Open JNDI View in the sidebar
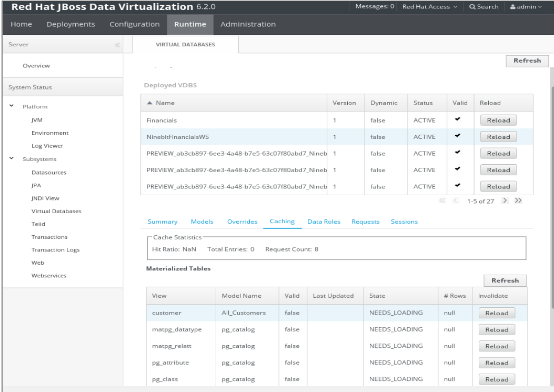The width and height of the screenshot is (554, 392). coord(44,198)
